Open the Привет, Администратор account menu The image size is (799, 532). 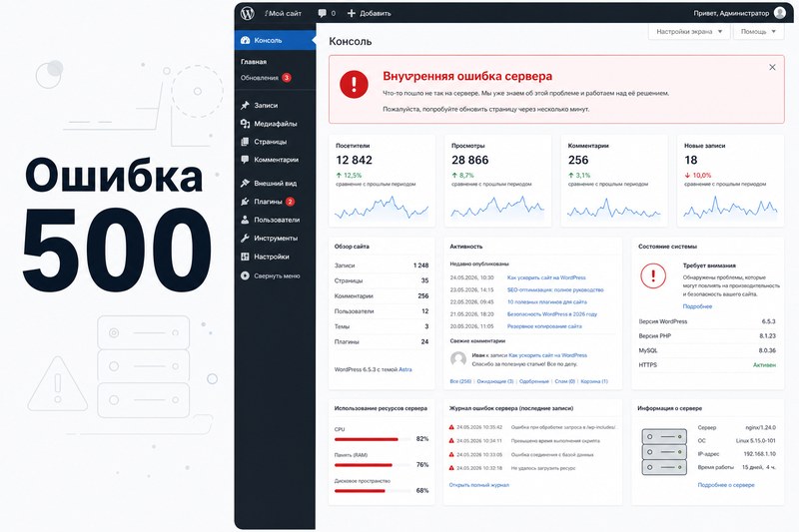(x=739, y=13)
